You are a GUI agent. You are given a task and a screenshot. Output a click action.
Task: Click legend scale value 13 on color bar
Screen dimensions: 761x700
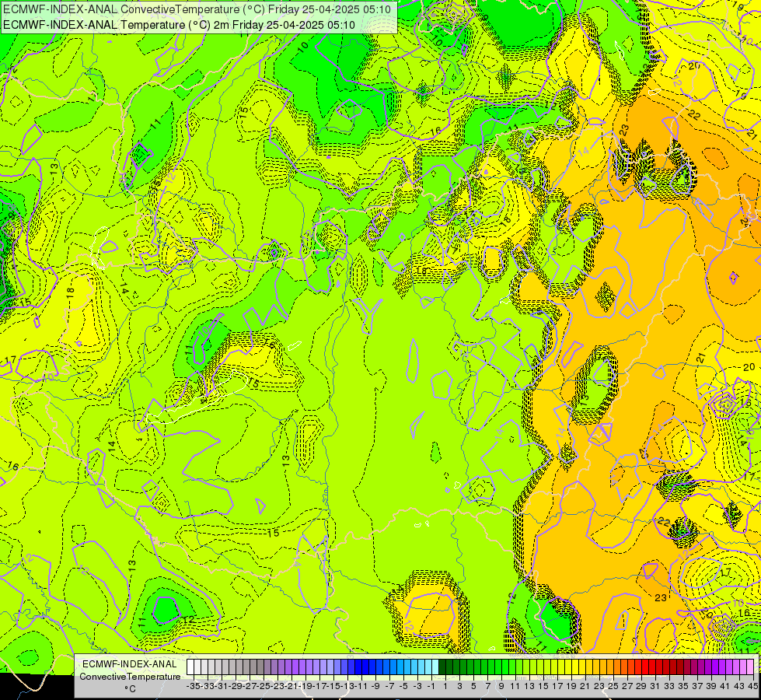[529, 686]
